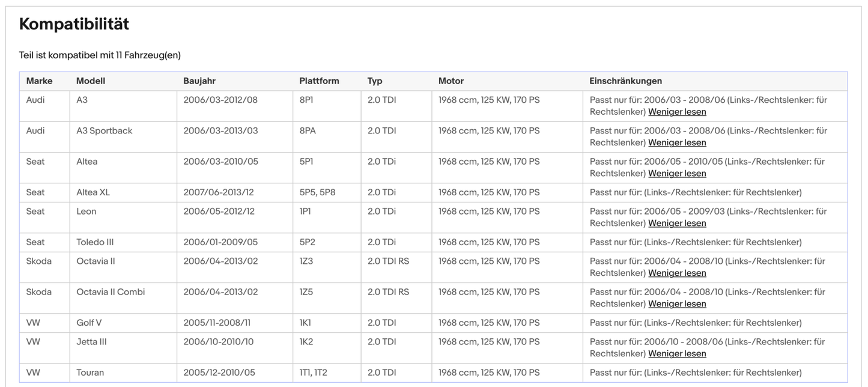The height and width of the screenshot is (387, 868).
Task: Click the Modell column header
Action: 91,81
